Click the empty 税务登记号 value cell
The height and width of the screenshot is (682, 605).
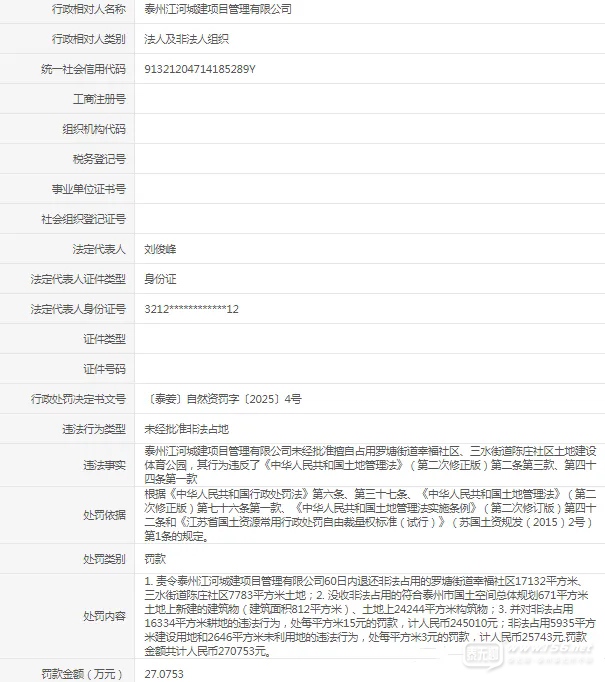(370, 158)
